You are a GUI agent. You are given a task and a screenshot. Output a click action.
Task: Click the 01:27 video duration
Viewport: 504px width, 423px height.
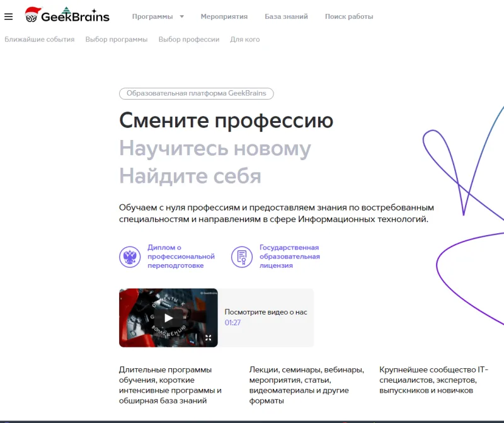pyautogui.click(x=232, y=323)
